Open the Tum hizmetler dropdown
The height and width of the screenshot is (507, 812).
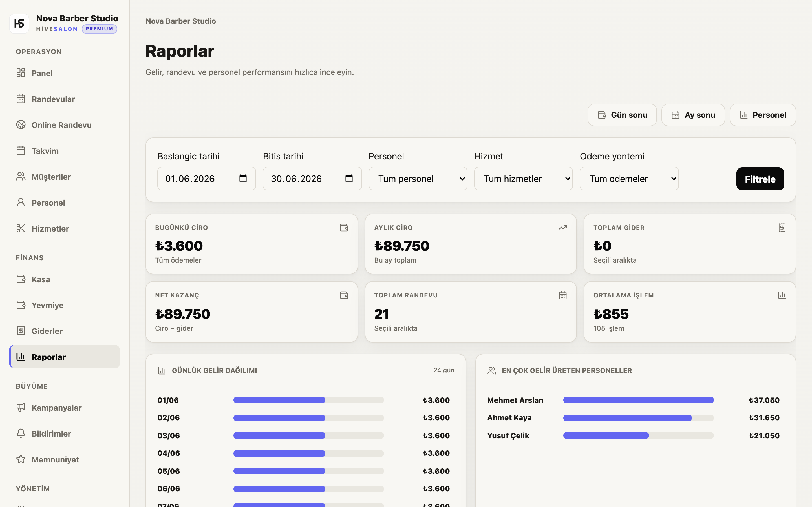pyautogui.click(x=523, y=179)
